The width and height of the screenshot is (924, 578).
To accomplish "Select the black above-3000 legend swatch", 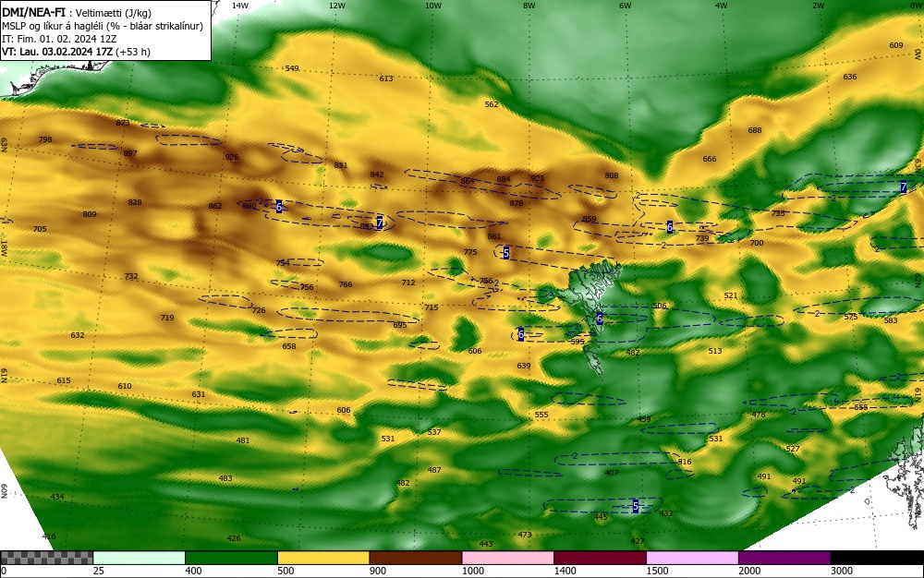I will click(877, 558).
